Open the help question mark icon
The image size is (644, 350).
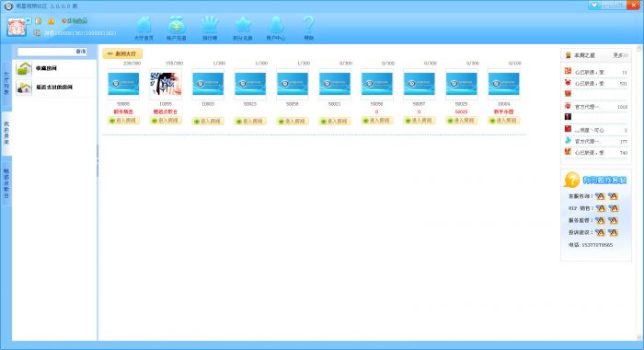(x=308, y=28)
